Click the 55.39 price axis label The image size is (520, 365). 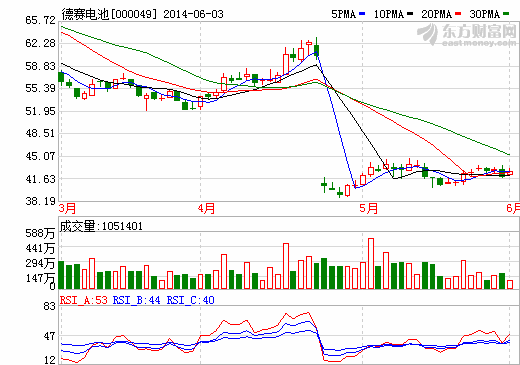point(40,88)
